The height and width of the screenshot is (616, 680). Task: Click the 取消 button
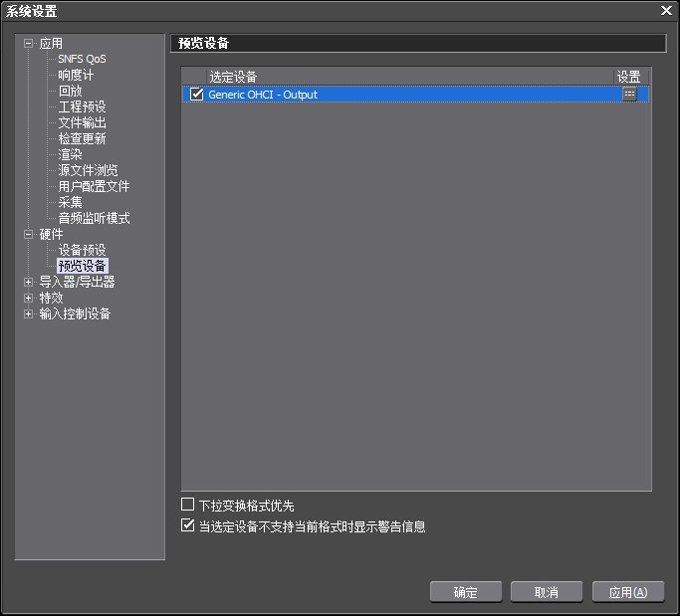pyautogui.click(x=546, y=592)
